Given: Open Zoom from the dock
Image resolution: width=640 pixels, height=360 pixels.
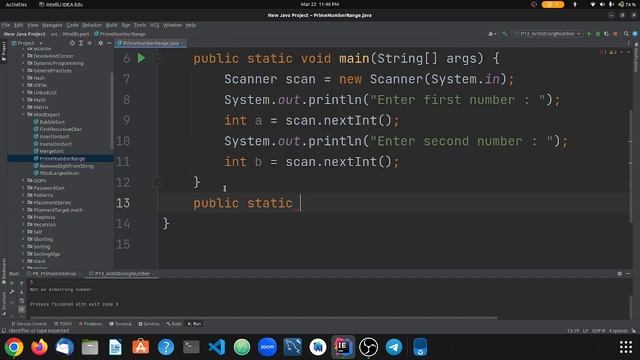Looking at the screenshot, I should tap(267, 347).
